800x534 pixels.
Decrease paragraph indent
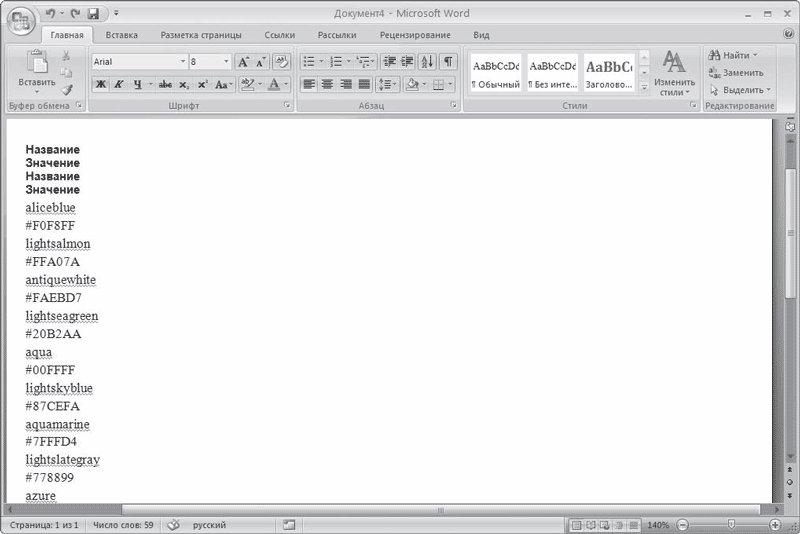[x=389, y=62]
